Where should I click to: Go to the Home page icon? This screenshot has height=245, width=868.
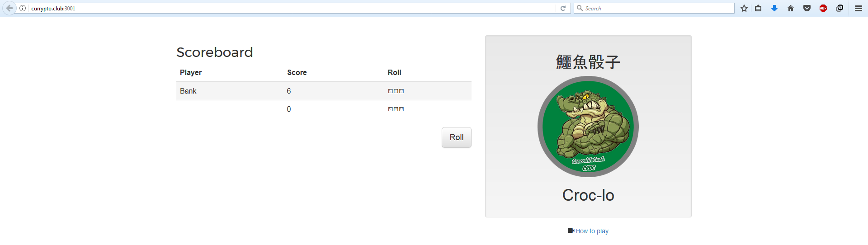tap(791, 8)
